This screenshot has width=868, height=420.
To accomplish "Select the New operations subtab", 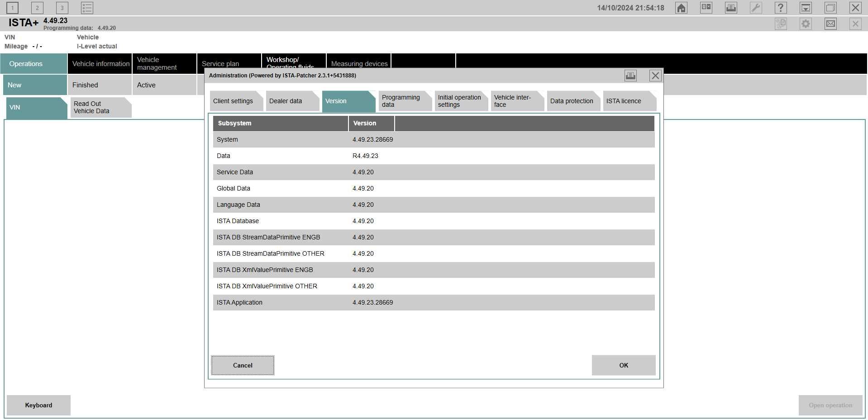I will point(35,85).
